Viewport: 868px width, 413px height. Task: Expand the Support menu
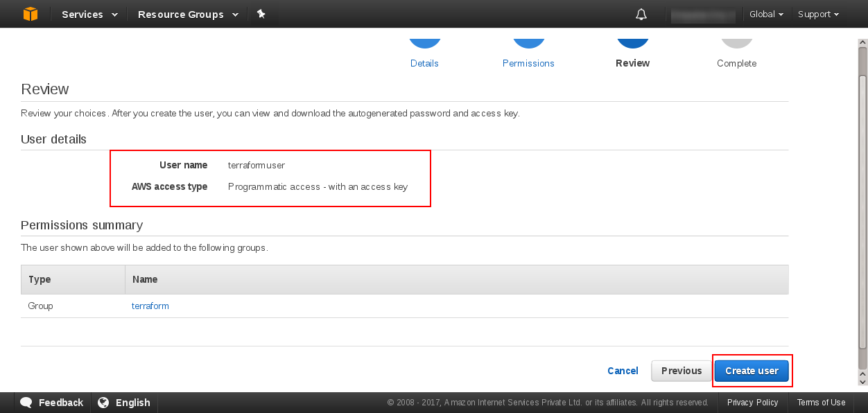pyautogui.click(x=818, y=14)
